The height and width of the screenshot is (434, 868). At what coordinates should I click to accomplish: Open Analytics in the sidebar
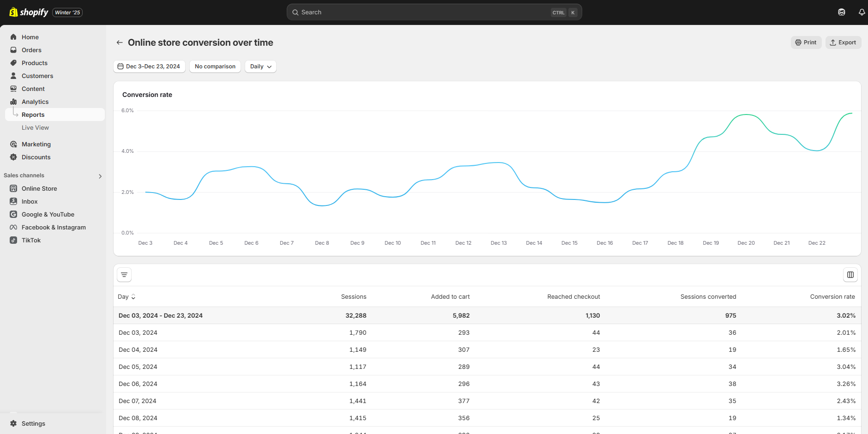pos(35,102)
